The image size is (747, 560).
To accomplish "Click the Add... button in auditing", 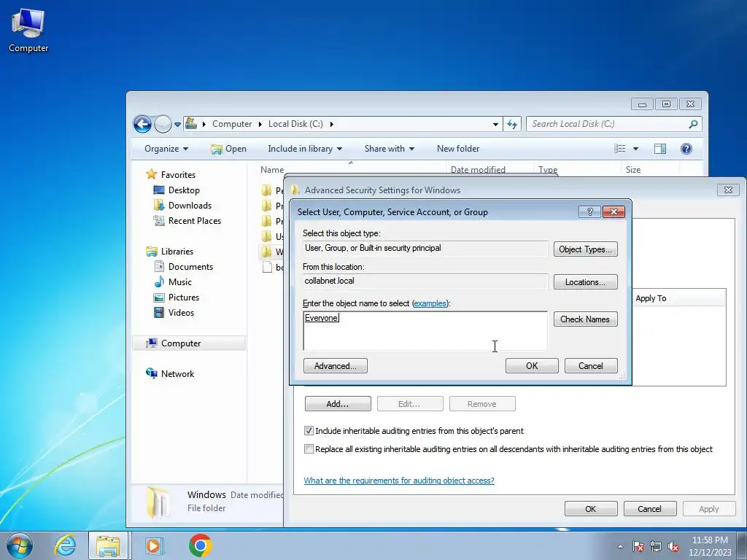I will pos(338,404).
